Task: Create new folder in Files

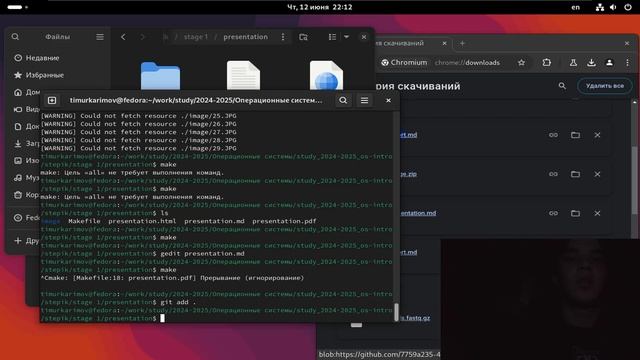Action: click(x=303, y=37)
